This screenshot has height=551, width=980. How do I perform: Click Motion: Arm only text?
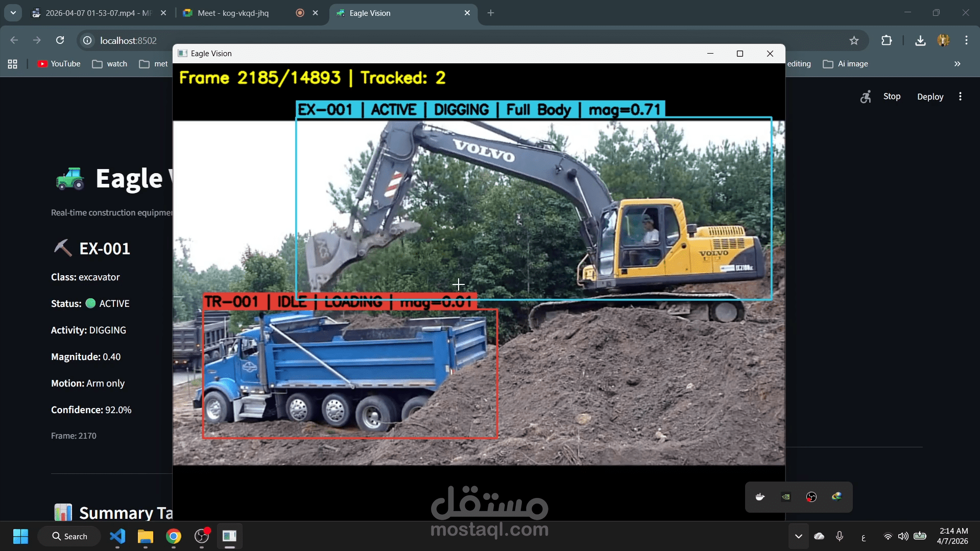click(x=88, y=383)
